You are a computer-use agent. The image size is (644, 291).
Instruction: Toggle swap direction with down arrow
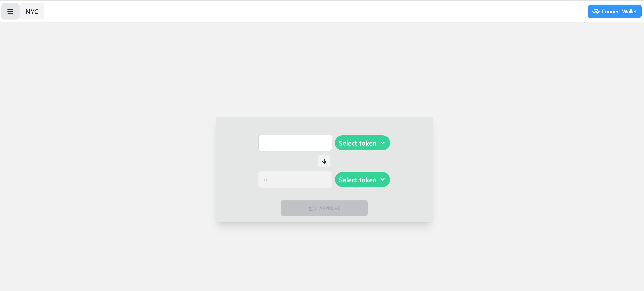(x=324, y=161)
